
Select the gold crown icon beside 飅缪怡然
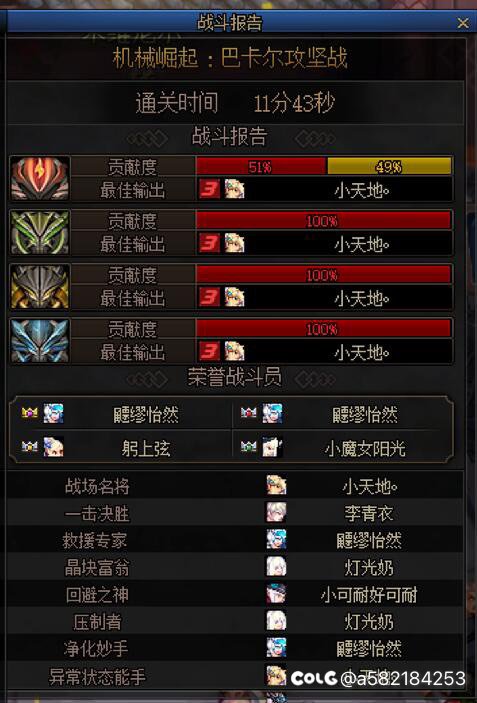click(x=30, y=412)
